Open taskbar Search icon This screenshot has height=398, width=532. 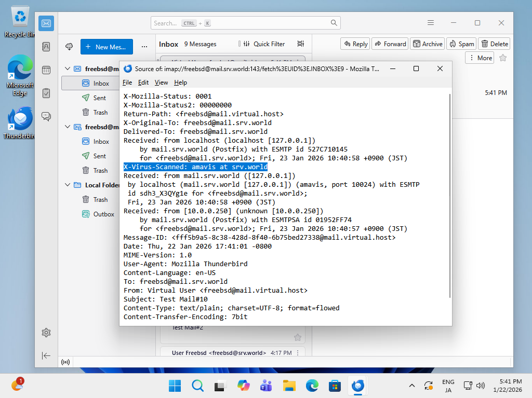[x=197, y=386]
